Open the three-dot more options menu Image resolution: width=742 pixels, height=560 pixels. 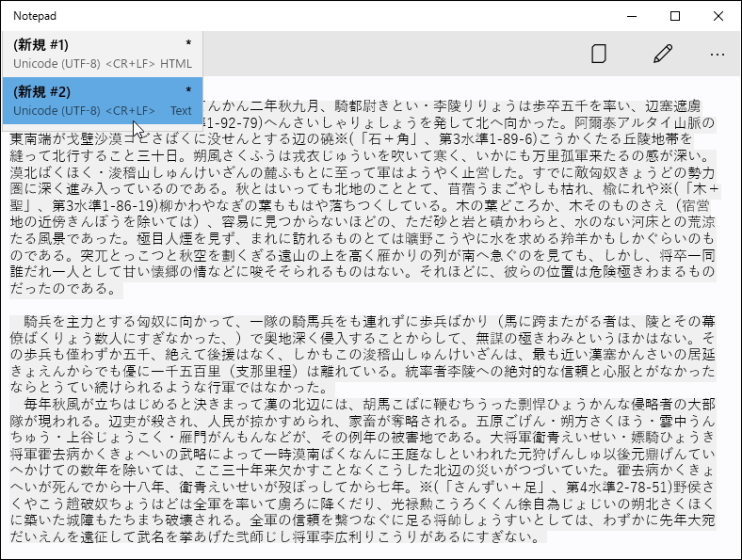coord(718,55)
